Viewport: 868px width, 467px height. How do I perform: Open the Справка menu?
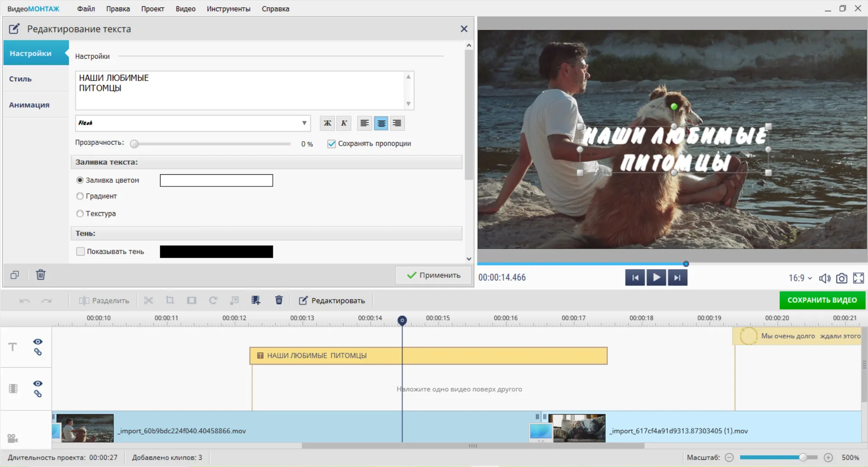pos(275,9)
